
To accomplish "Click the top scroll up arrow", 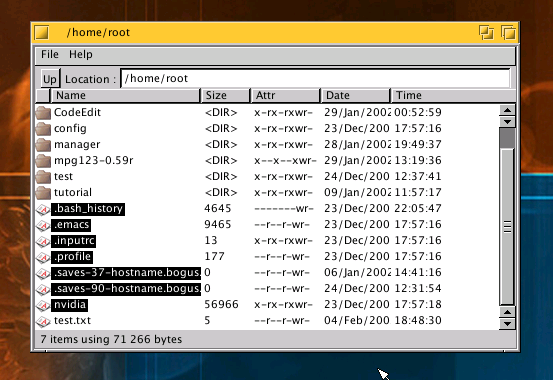I will pos(508,110).
